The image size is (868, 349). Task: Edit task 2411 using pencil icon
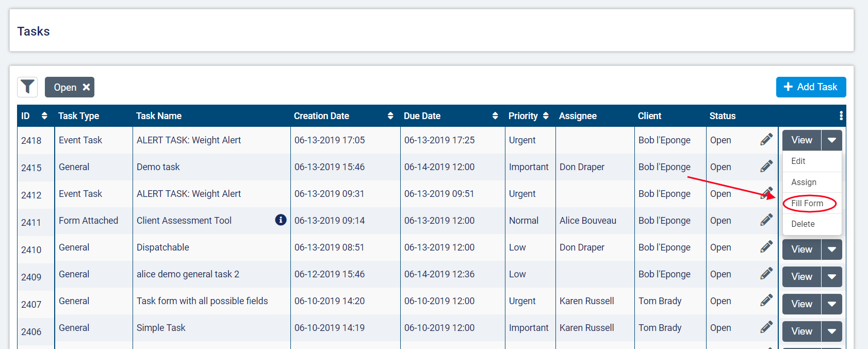click(766, 220)
